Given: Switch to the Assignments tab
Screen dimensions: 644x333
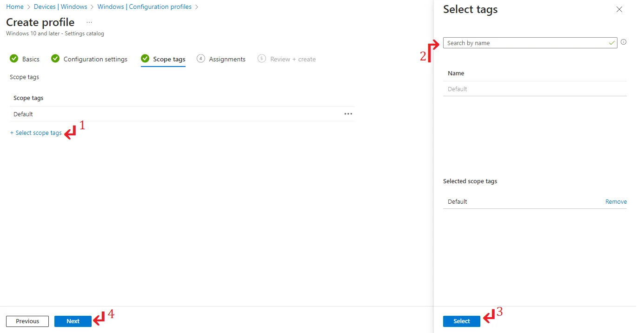Looking at the screenshot, I should [x=227, y=59].
